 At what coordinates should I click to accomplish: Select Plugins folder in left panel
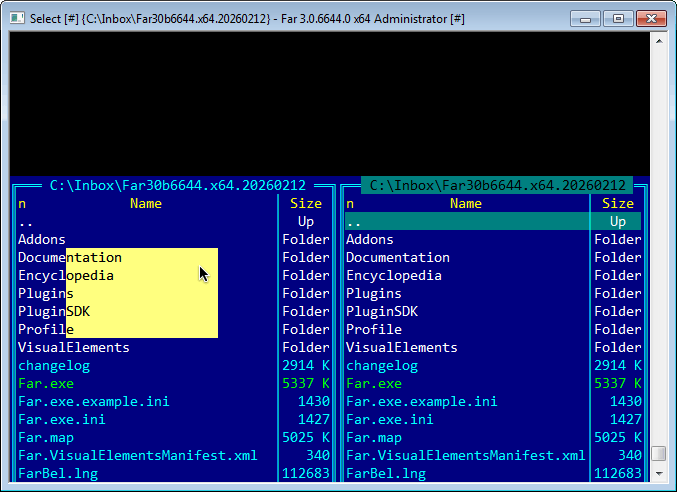[x=46, y=294]
